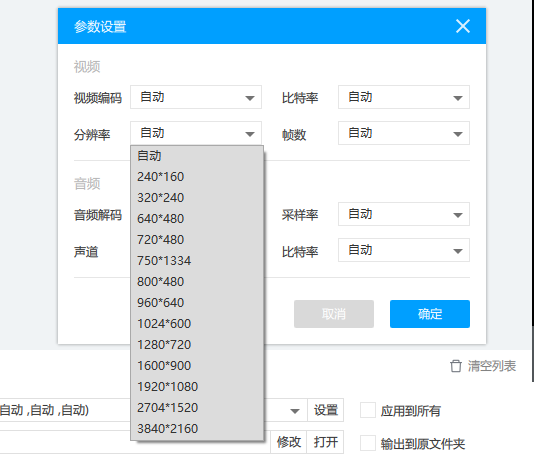Click the 清空列表 trash icon
Image resolution: width=534 pixels, height=476 pixels.
coord(456,366)
